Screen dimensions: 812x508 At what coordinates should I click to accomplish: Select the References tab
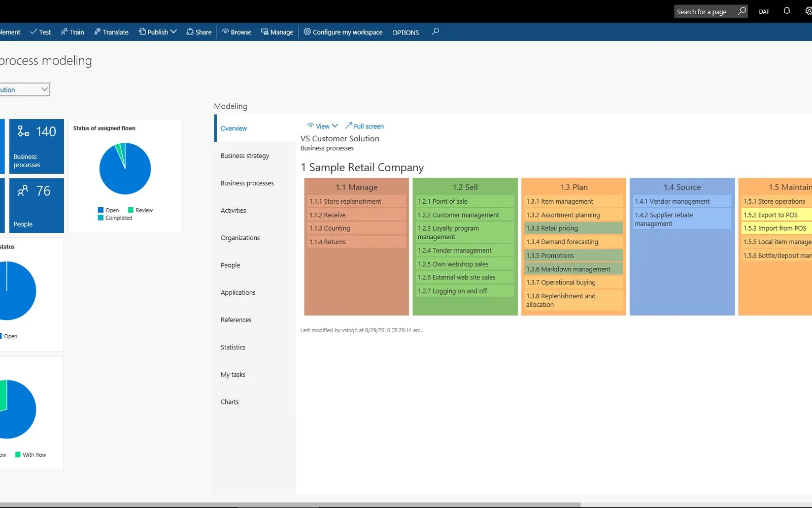255,320
